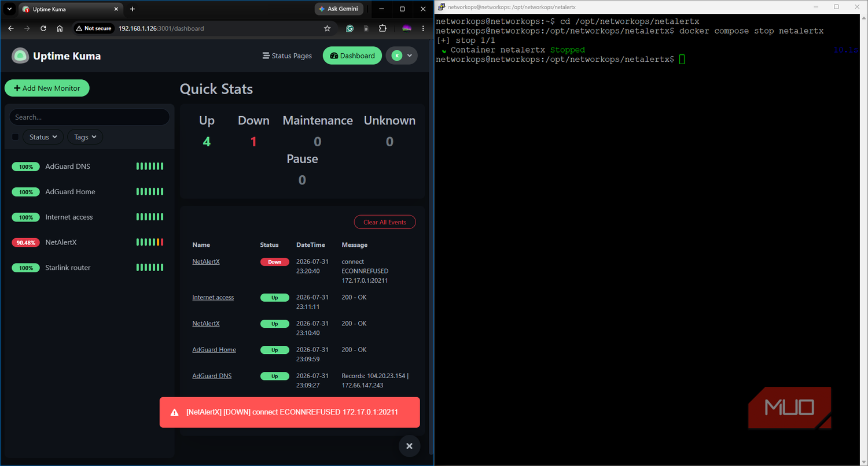
Task: Click the PuTTY icon in the terminal title bar
Action: (442, 6)
